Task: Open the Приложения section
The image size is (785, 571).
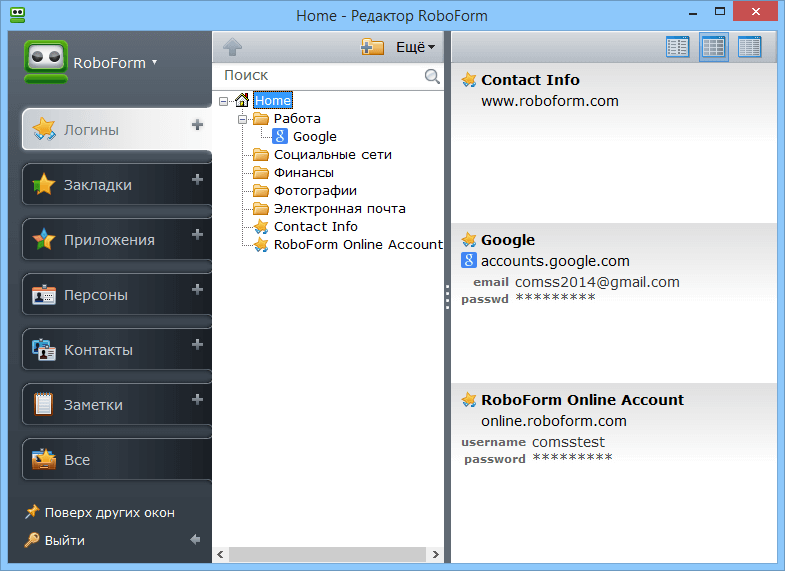Action: click(110, 240)
